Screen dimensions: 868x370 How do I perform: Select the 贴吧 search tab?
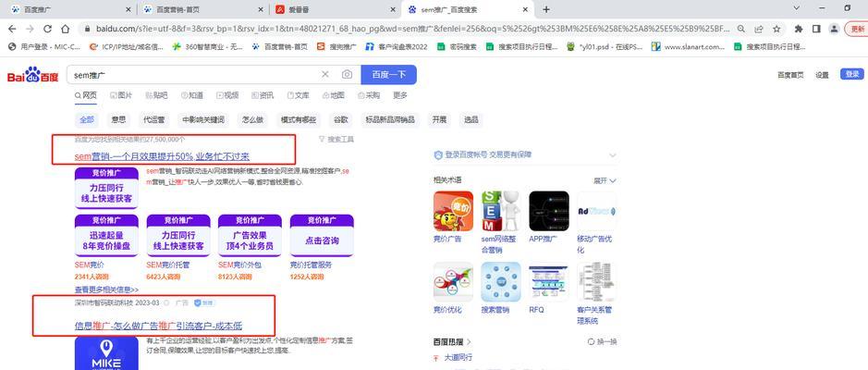pos(156,95)
